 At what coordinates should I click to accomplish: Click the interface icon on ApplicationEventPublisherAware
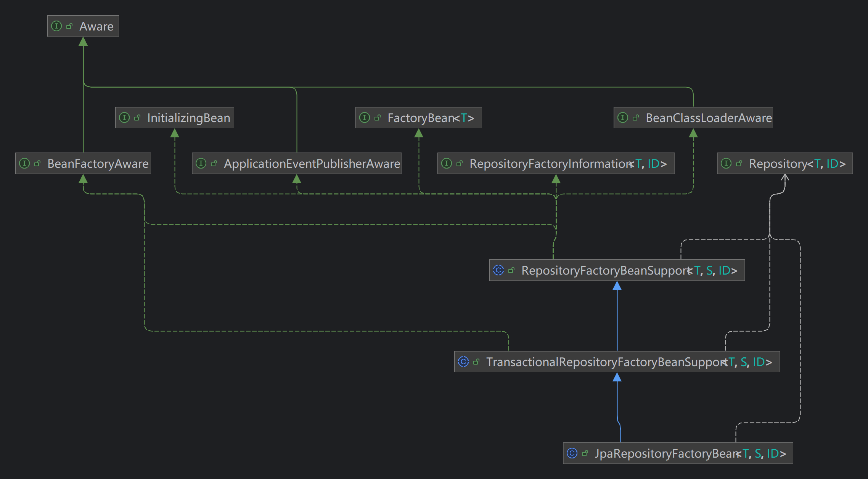(x=201, y=163)
